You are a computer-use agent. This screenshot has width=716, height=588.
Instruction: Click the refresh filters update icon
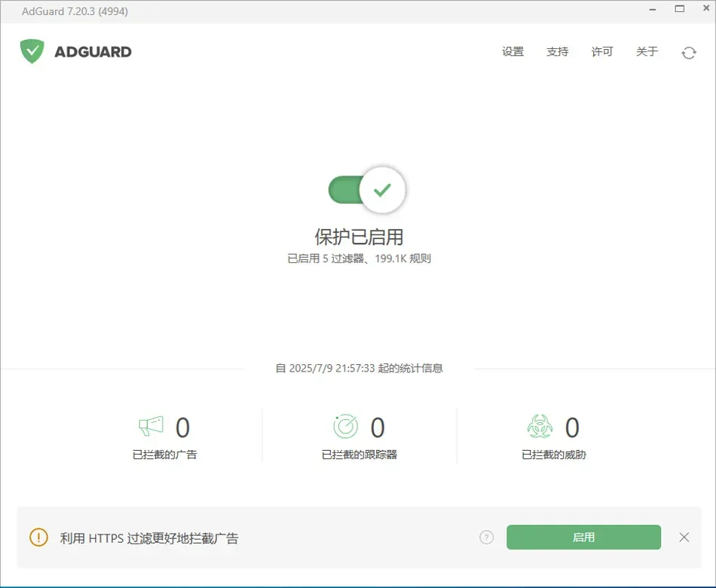(x=689, y=53)
